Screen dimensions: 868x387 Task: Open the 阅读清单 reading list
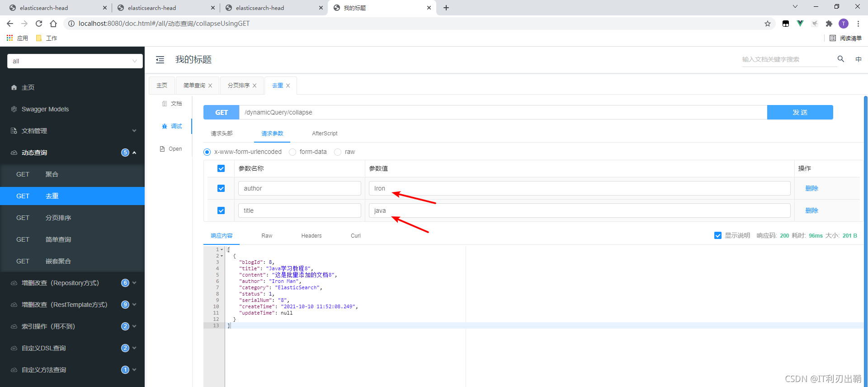tap(846, 38)
